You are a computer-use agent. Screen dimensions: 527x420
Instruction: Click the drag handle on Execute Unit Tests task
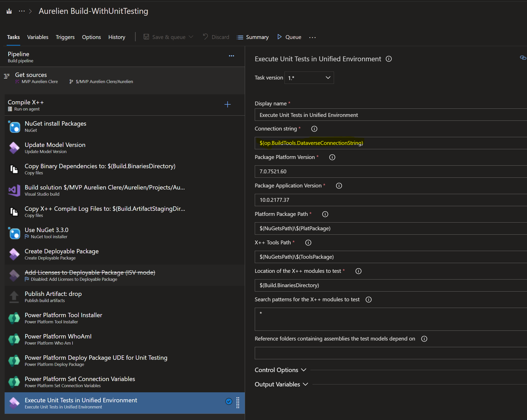coord(238,403)
